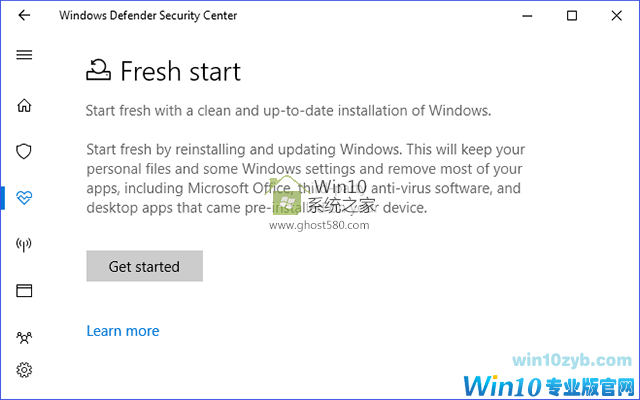
Task: Select Device performance & health heart icon
Action: click(24, 197)
